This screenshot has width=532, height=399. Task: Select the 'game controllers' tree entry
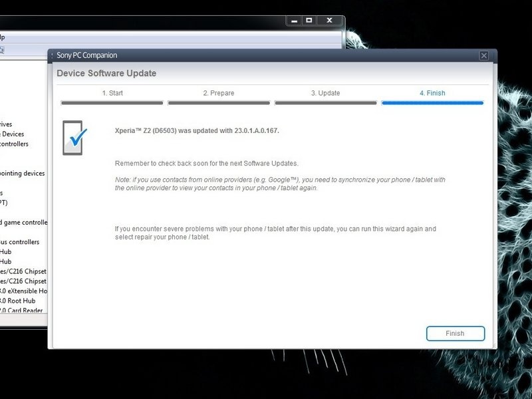click(x=24, y=223)
